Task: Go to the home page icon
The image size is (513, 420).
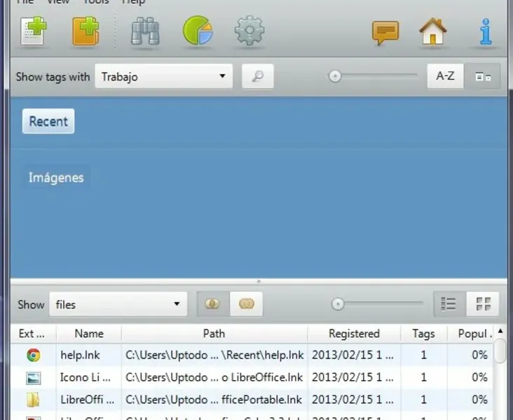Action: (x=433, y=31)
